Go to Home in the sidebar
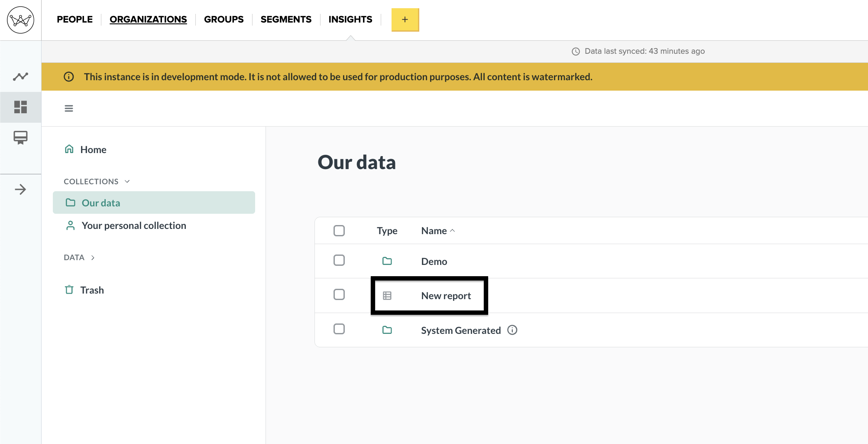Viewport: 868px width, 444px height. click(93, 150)
